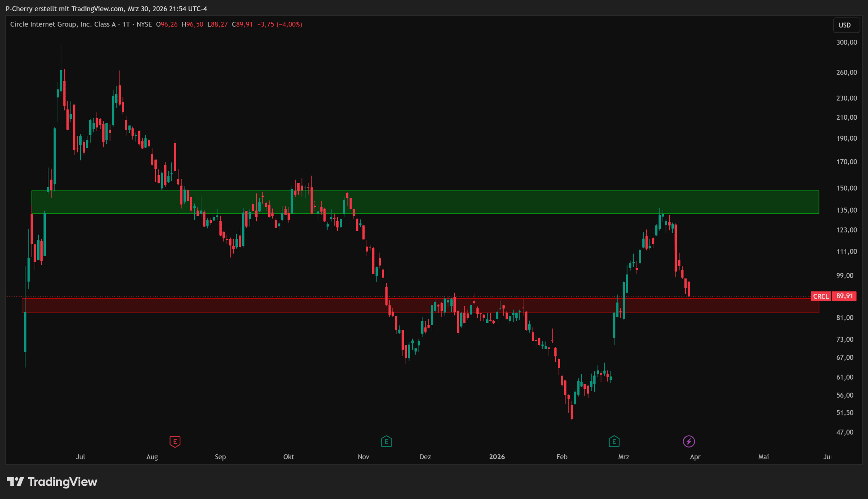
Task: Click the −3,75 (−4,00%) change value
Action: [x=280, y=24]
